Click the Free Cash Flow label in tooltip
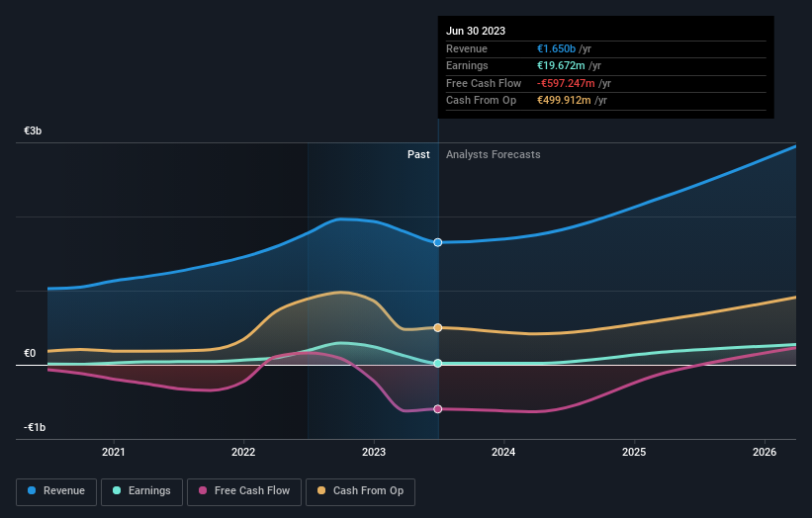This screenshot has height=518, width=812. tap(484, 83)
